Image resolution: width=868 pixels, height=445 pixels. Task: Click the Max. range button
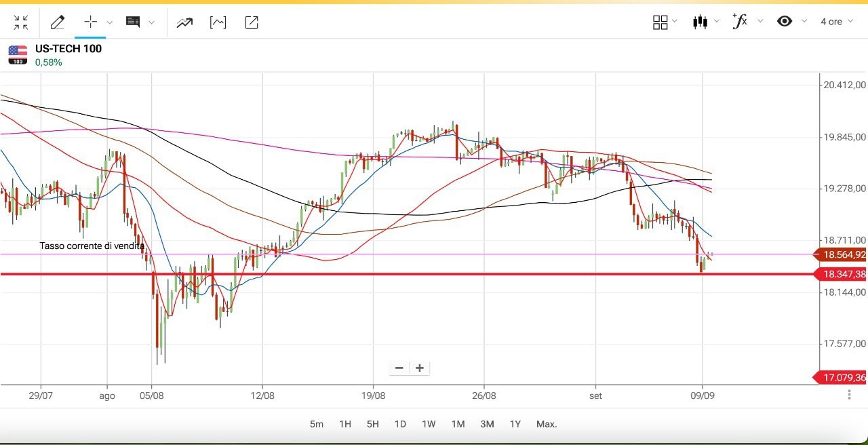coord(547,424)
